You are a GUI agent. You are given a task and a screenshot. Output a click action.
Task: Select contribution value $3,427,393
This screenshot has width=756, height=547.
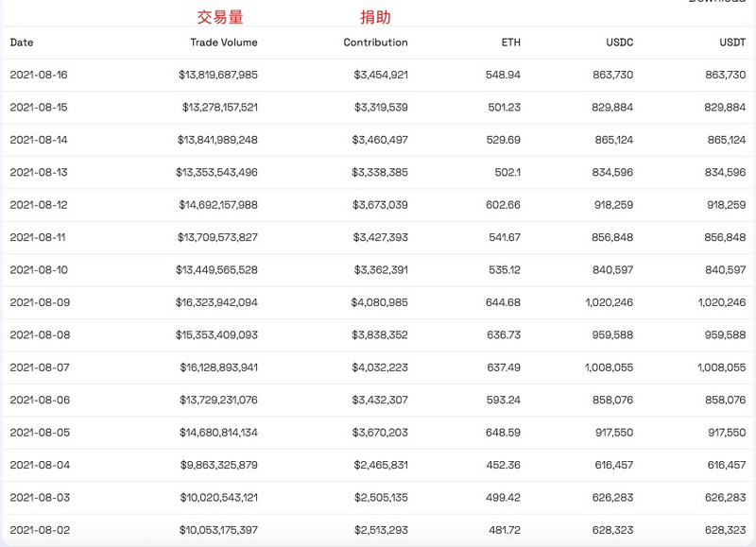pos(380,237)
